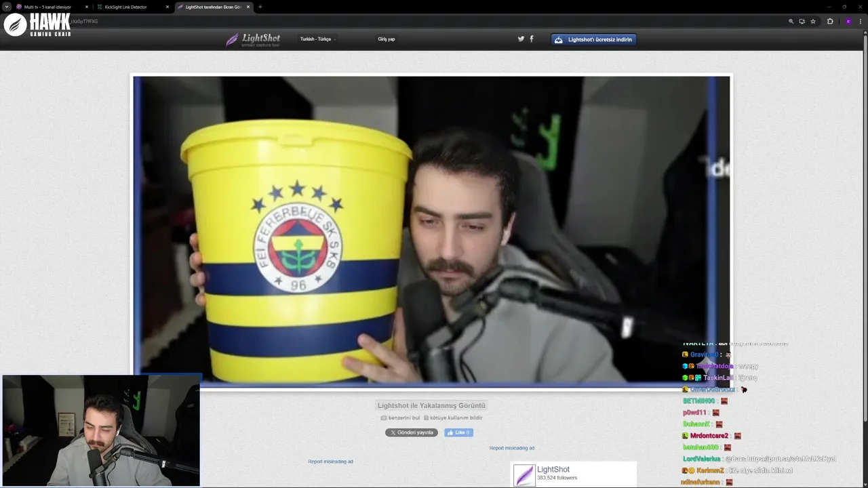Click KarimmZ username in chat

point(710,470)
